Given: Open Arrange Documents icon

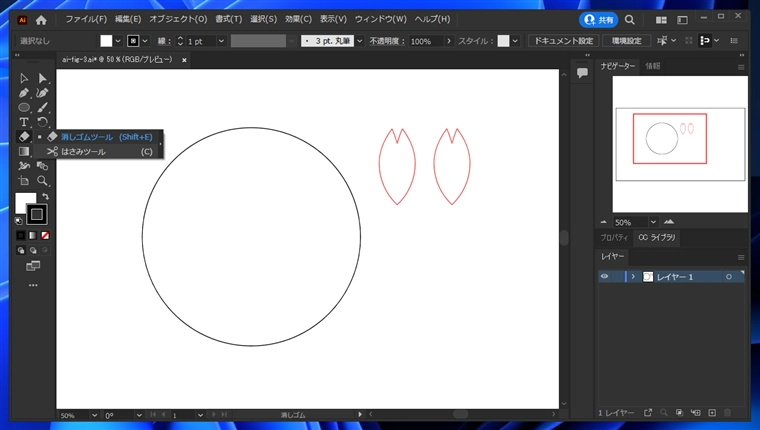Looking at the screenshot, I should click(661, 20).
